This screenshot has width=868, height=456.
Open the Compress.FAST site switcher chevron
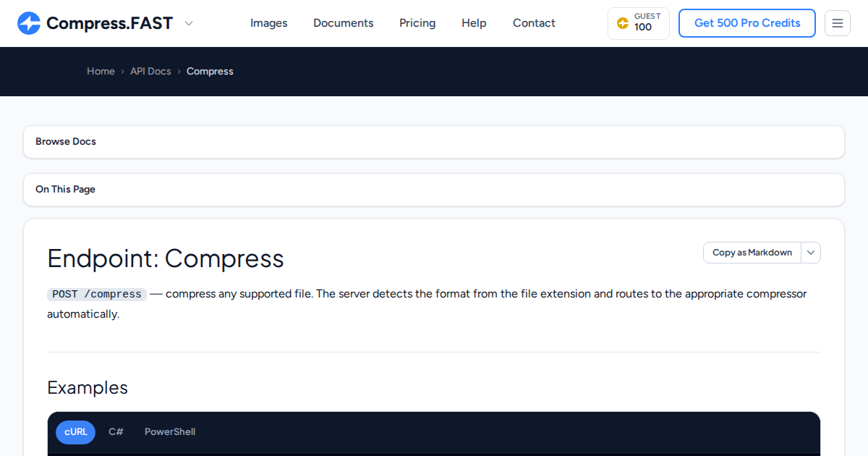[x=189, y=23]
